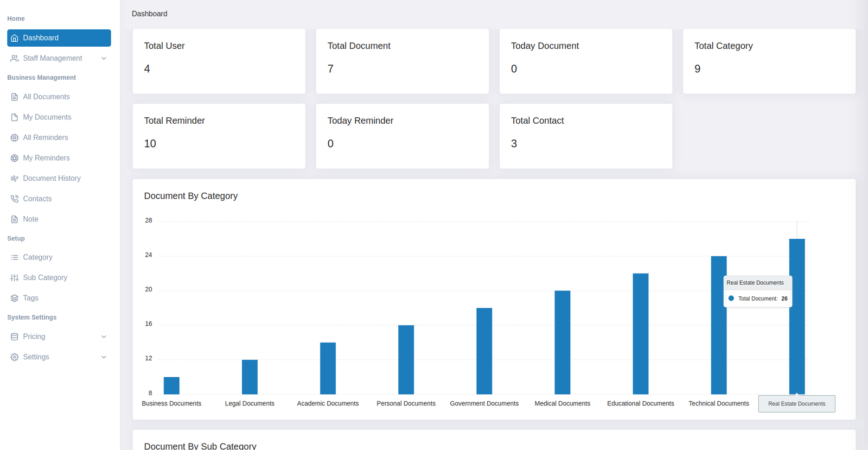This screenshot has width=868, height=450.
Task: Click the Business Documents axis label
Action: coord(171,403)
